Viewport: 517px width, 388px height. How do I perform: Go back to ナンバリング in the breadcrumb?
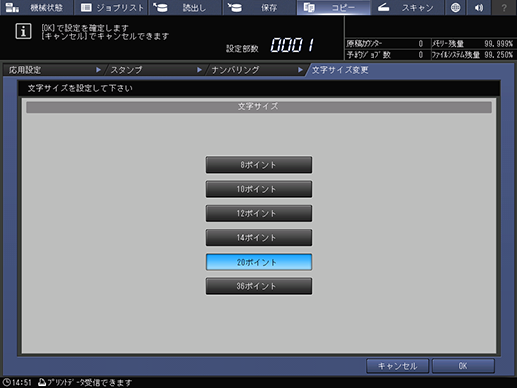[257, 70]
